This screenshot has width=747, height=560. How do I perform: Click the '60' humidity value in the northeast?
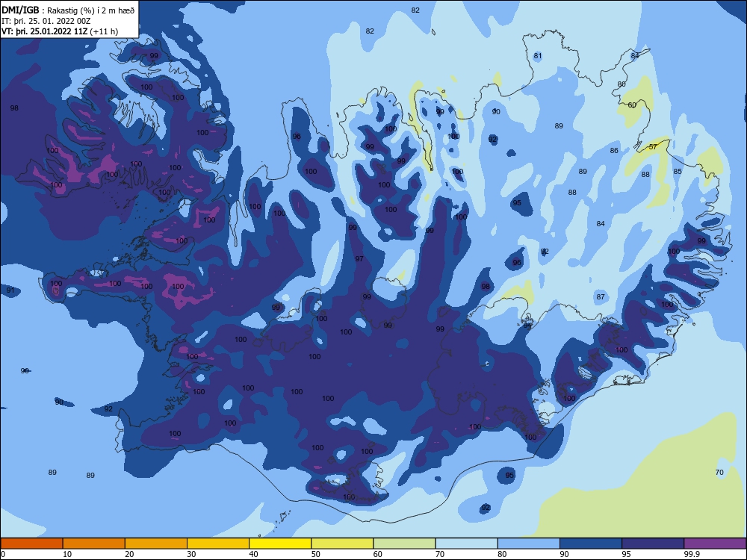(632, 105)
